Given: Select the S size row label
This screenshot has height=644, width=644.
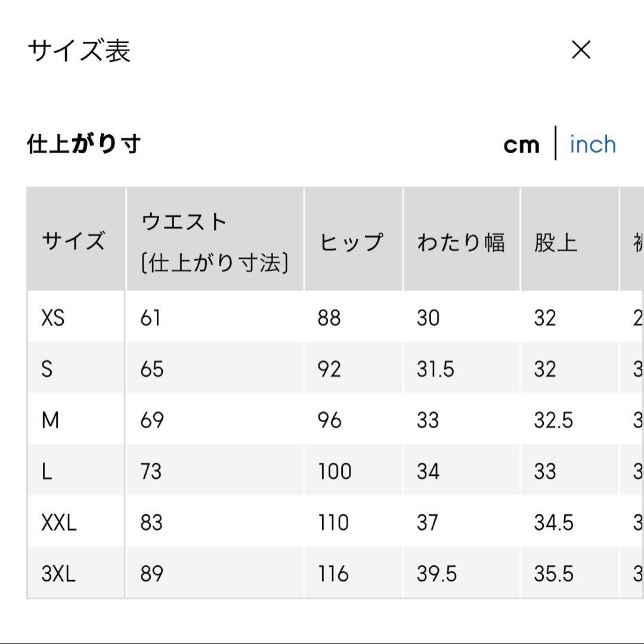Looking at the screenshot, I should tap(47, 369).
